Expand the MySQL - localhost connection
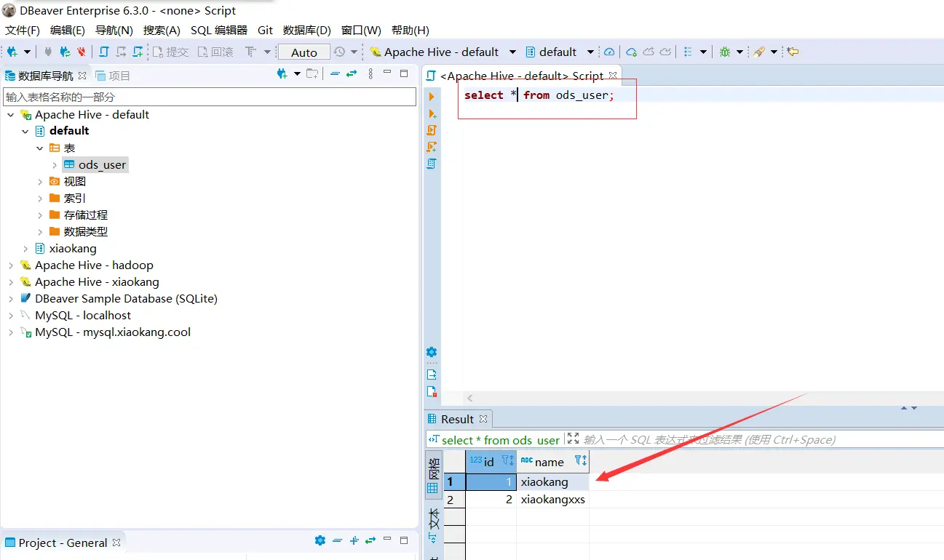 [11, 316]
